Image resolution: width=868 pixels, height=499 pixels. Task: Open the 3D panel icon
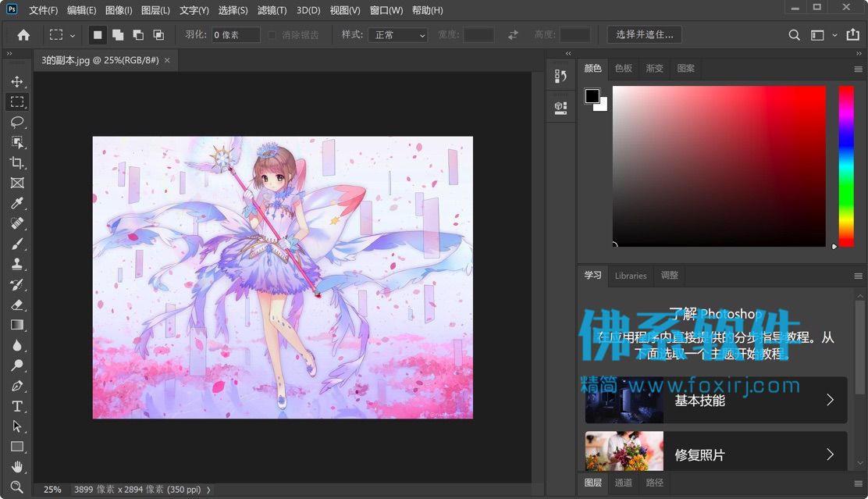pos(560,108)
